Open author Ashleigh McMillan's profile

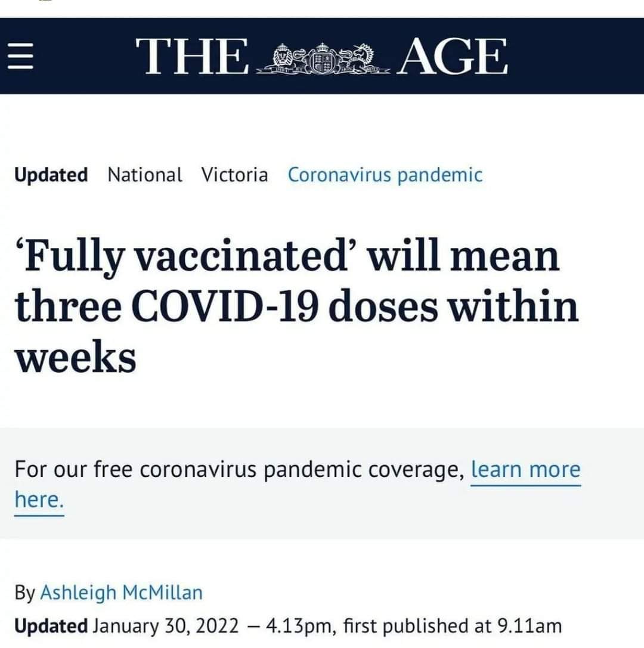point(121,593)
